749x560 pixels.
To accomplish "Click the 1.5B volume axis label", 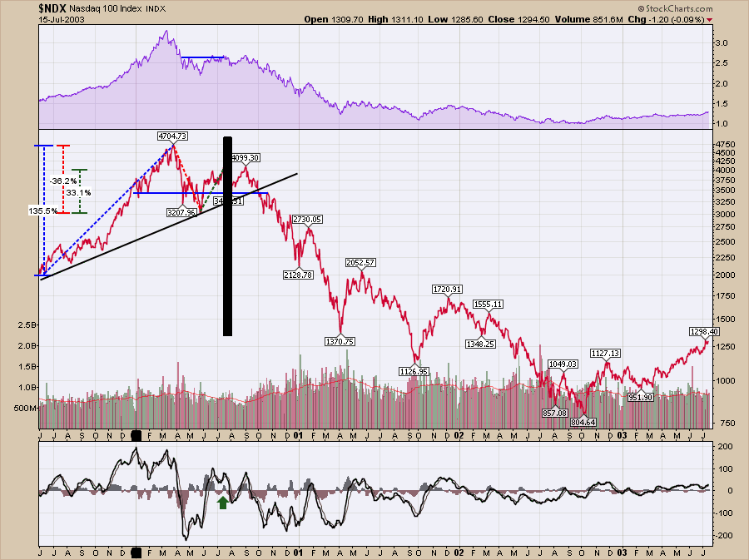I will pos(27,367).
